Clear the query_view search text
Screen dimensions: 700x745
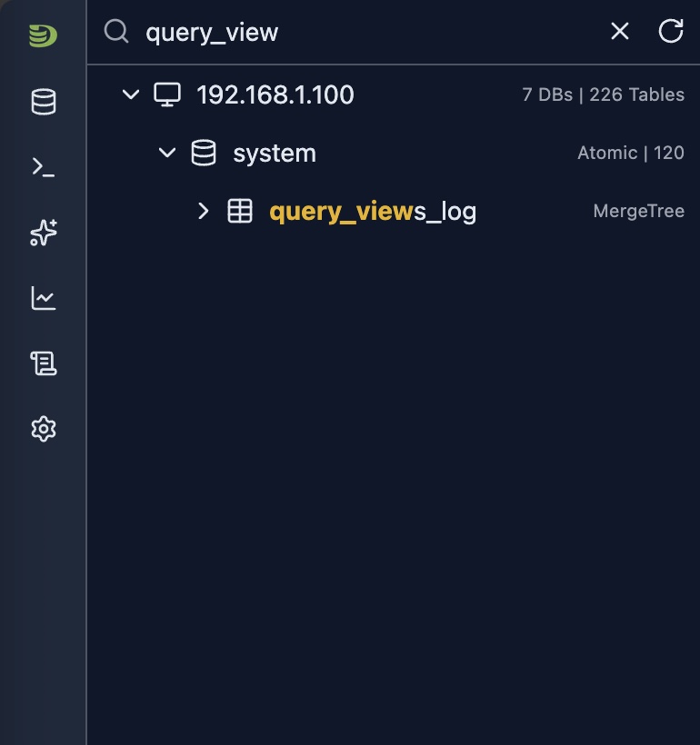click(619, 31)
